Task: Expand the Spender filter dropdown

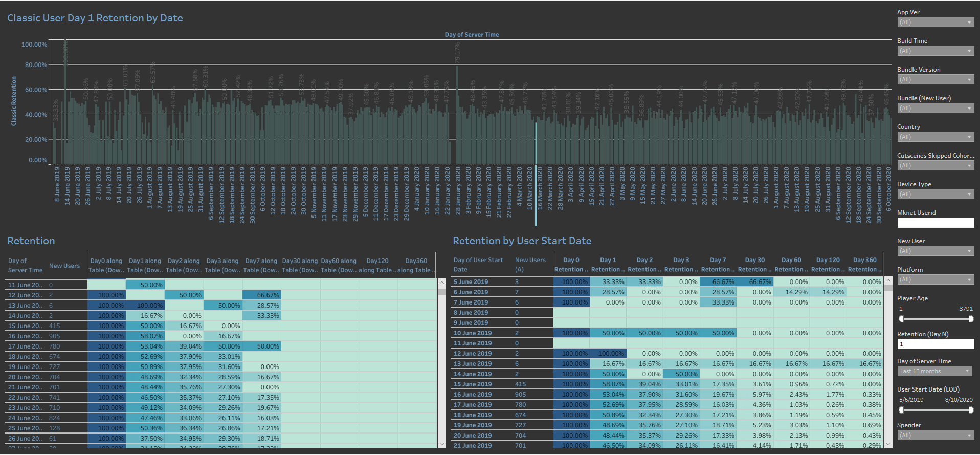Action: coord(935,435)
